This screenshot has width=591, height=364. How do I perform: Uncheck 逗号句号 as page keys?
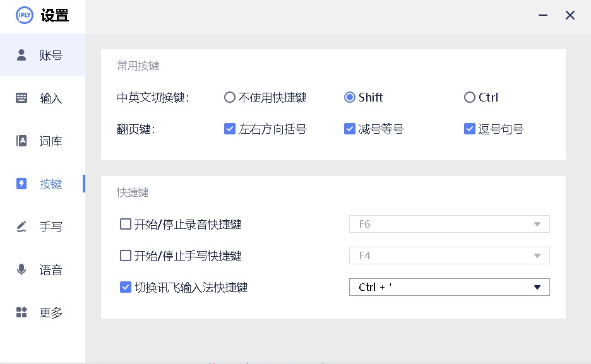click(x=470, y=129)
